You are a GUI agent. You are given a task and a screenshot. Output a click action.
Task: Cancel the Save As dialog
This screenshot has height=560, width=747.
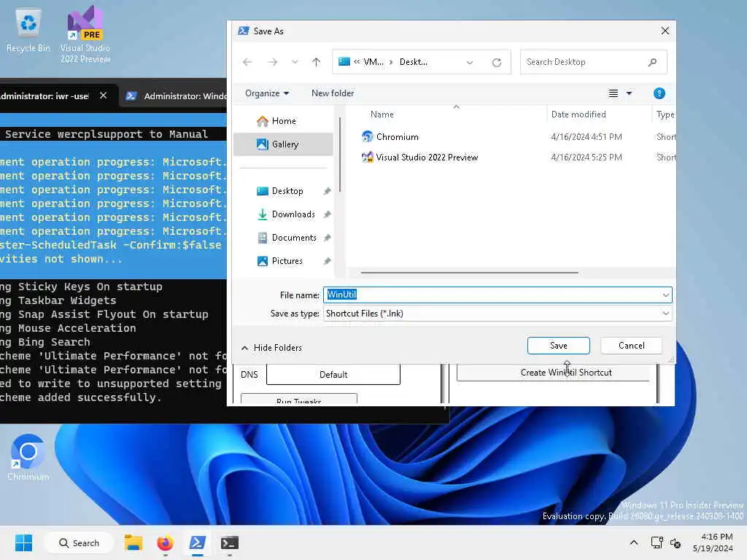pyautogui.click(x=631, y=346)
